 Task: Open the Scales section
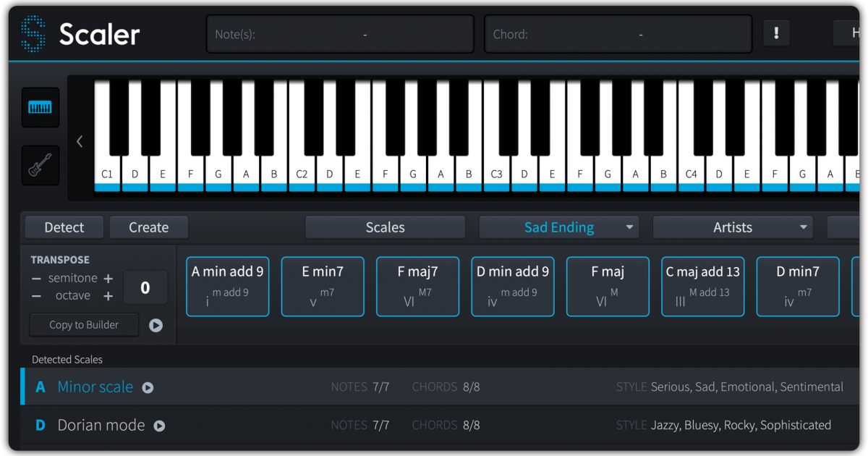click(x=385, y=227)
